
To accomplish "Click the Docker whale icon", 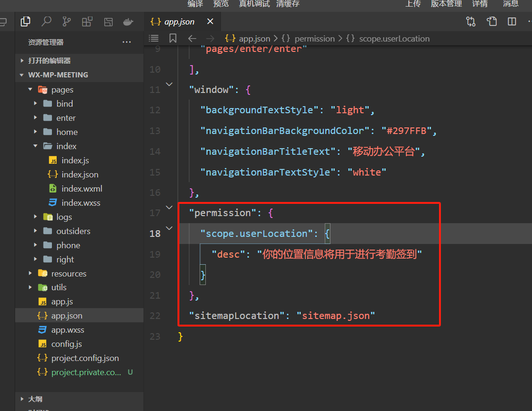I will point(127,21).
